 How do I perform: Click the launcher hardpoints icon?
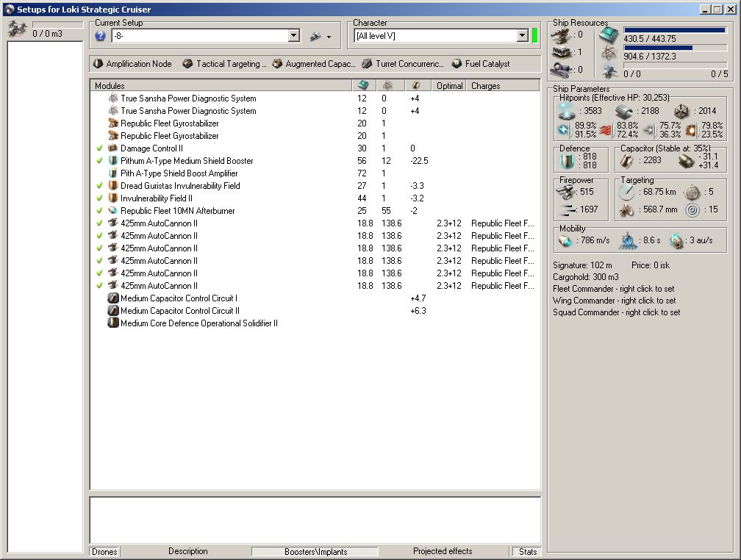point(561,52)
